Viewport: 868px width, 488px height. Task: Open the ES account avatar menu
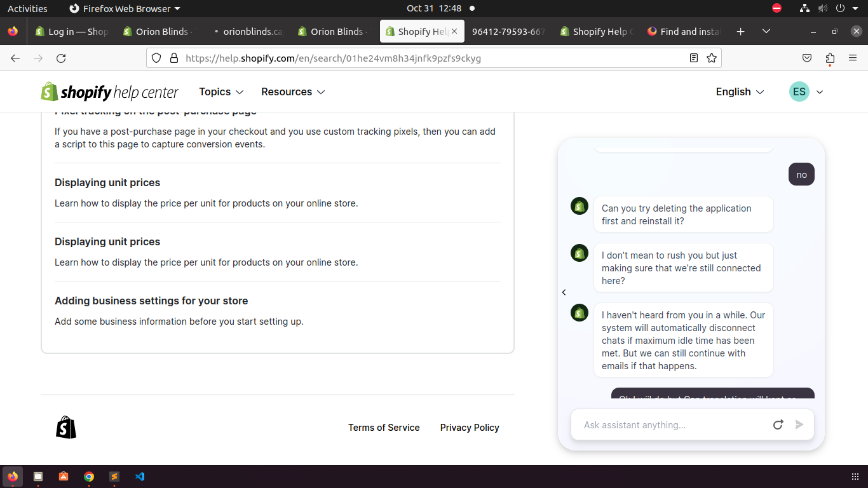806,92
